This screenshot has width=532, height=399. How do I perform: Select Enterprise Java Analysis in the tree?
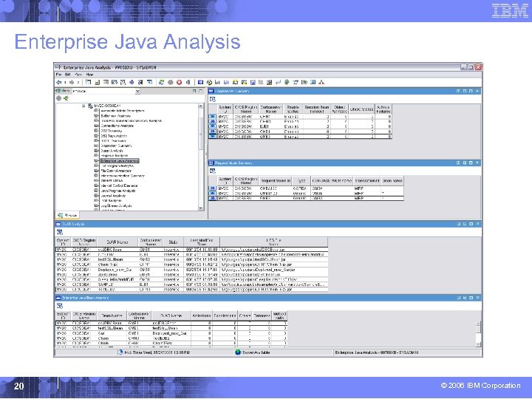click(120, 161)
